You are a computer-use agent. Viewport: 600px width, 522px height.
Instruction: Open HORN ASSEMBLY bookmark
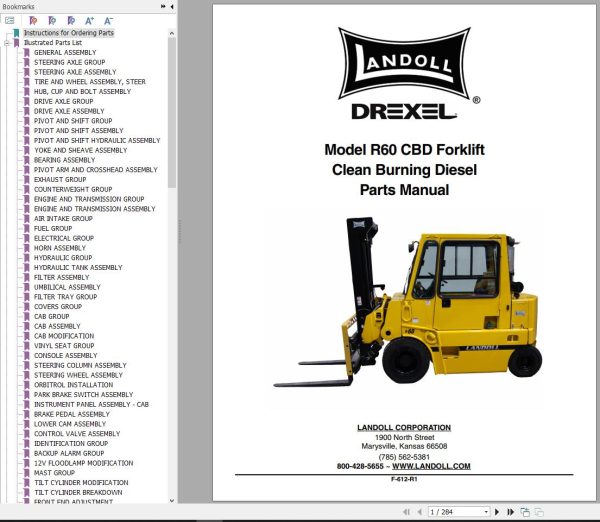pos(60,248)
